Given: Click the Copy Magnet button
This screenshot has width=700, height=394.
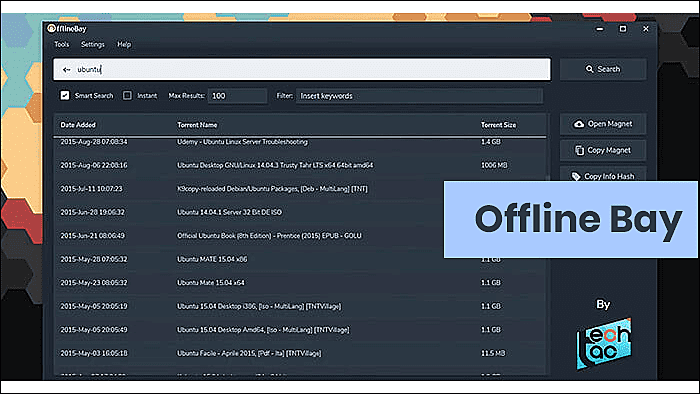Looking at the screenshot, I should [x=603, y=150].
